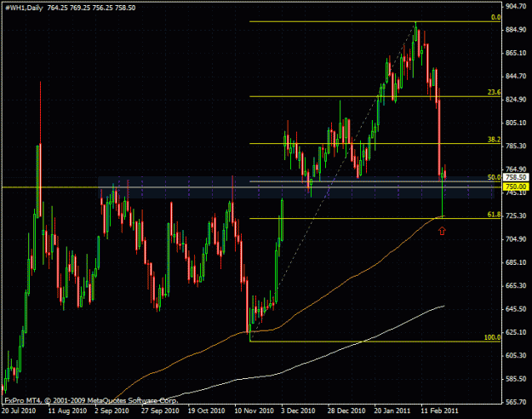Click the 645.50 price axis label
The height and width of the screenshot is (419, 532).
pos(516,309)
